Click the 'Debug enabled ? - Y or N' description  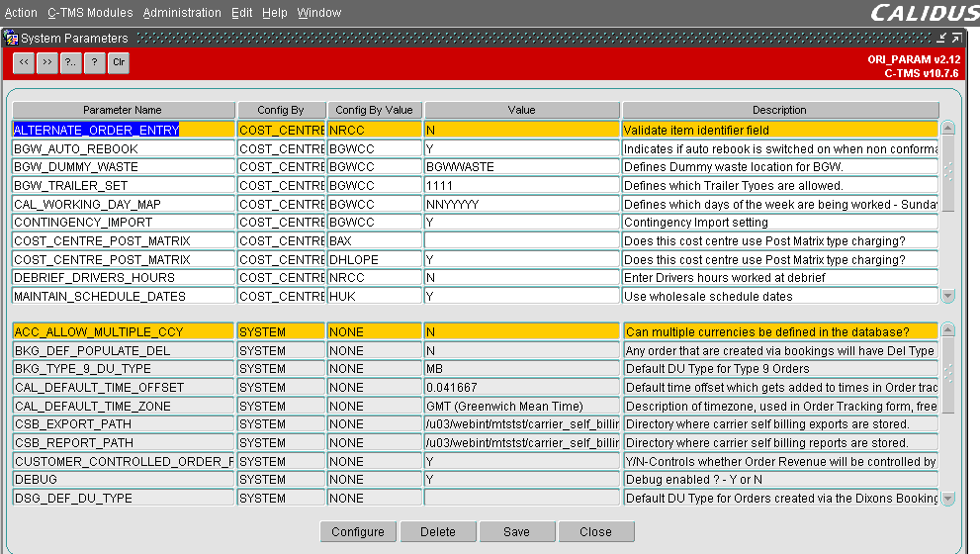[x=780, y=480]
